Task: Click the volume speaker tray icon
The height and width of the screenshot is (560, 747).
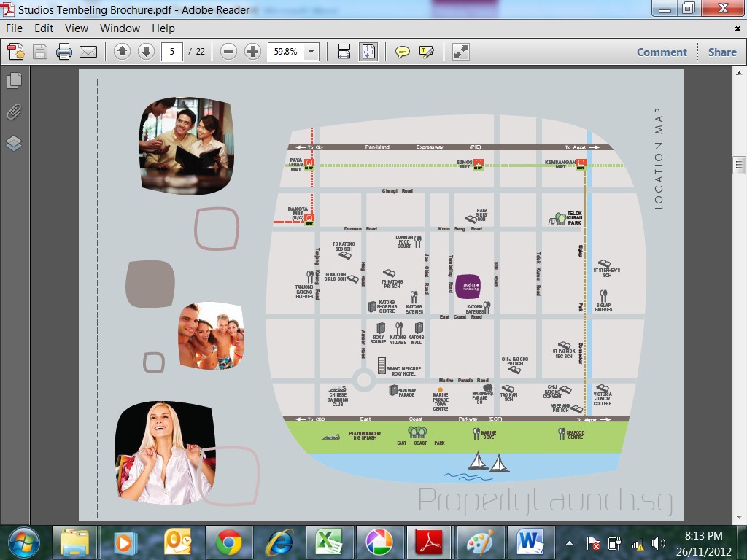Action: pyautogui.click(x=658, y=542)
